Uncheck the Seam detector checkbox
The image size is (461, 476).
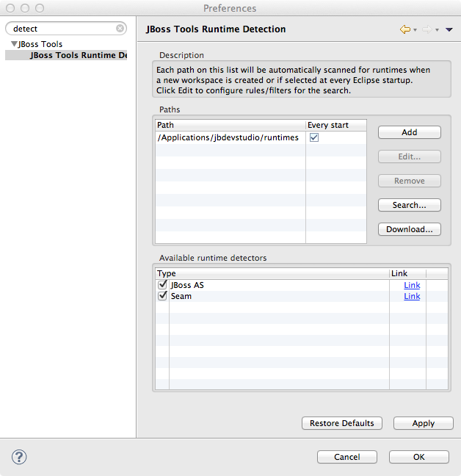(162, 296)
